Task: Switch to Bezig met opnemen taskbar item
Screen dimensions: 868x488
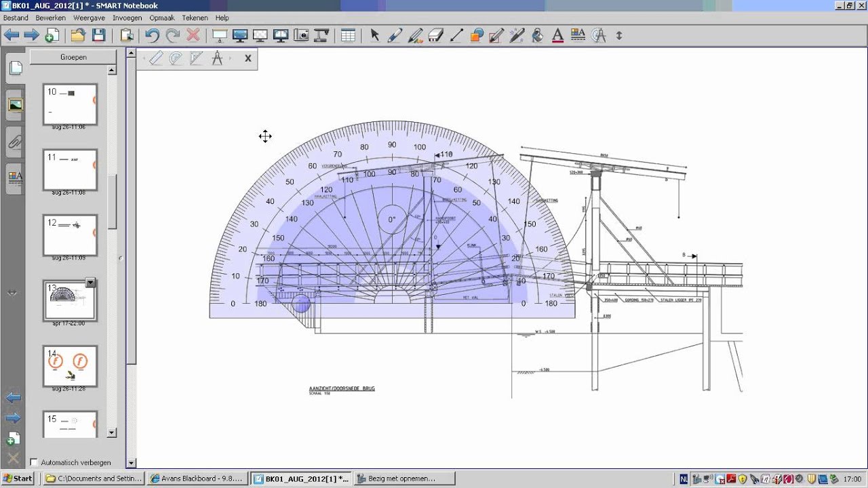Action: pos(403,479)
